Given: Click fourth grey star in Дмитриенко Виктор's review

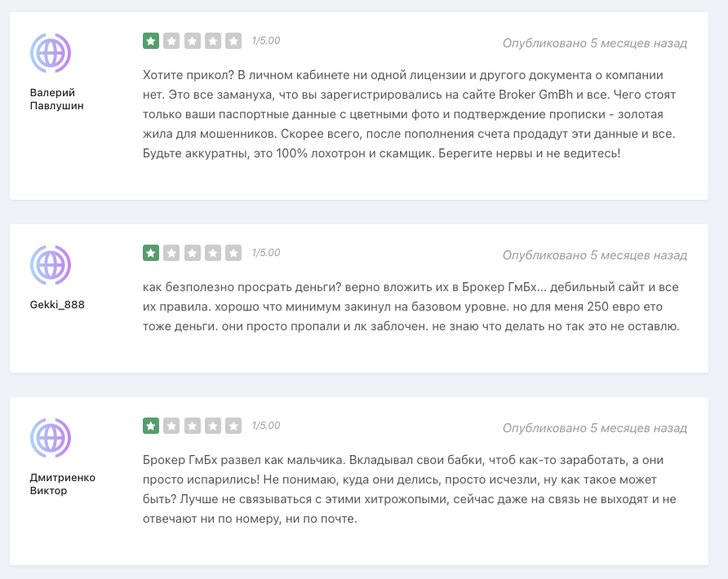Looking at the screenshot, I should pyautogui.click(x=213, y=426).
